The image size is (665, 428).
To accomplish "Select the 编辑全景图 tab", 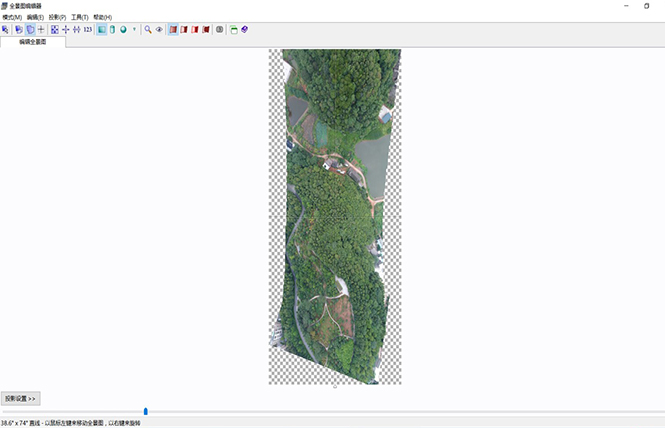I will point(33,42).
